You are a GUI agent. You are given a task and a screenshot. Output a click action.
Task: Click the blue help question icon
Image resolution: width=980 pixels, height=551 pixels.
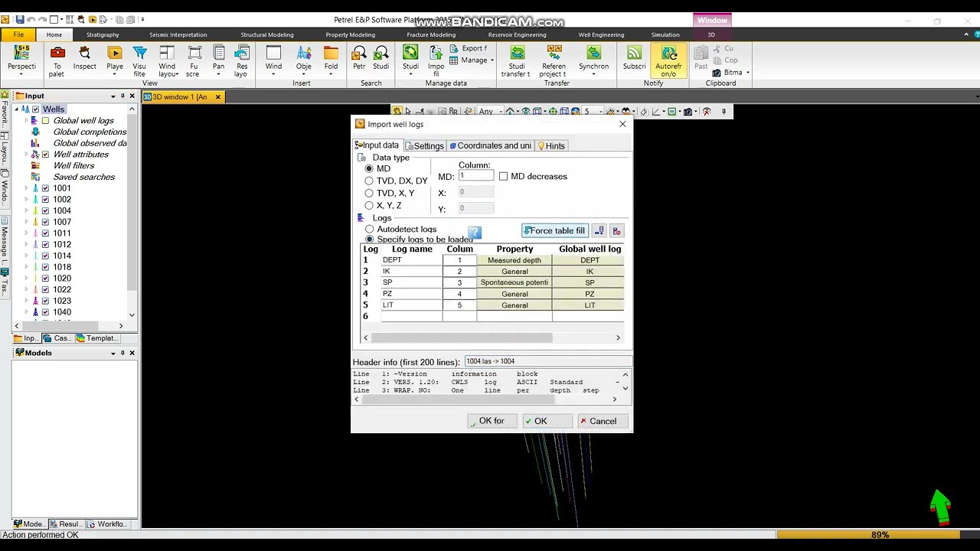click(x=474, y=233)
